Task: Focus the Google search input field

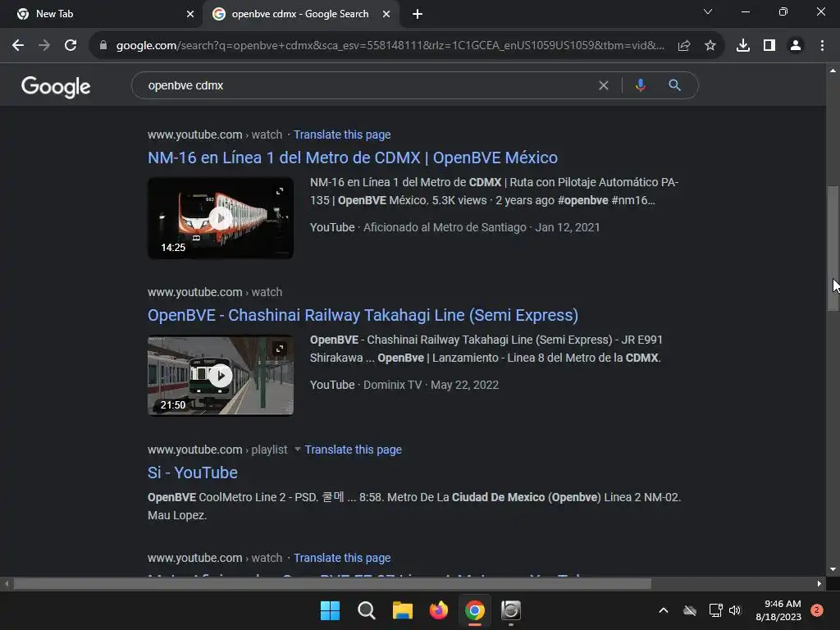Action: [370, 85]
